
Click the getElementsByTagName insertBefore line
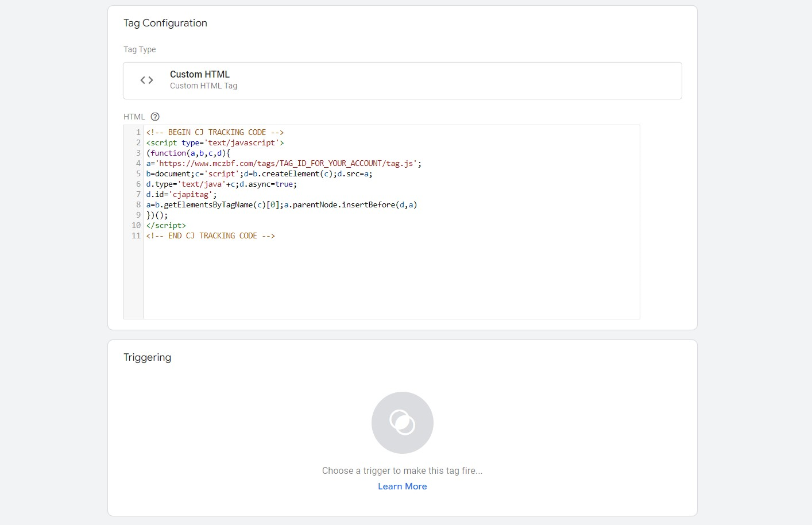282,205
